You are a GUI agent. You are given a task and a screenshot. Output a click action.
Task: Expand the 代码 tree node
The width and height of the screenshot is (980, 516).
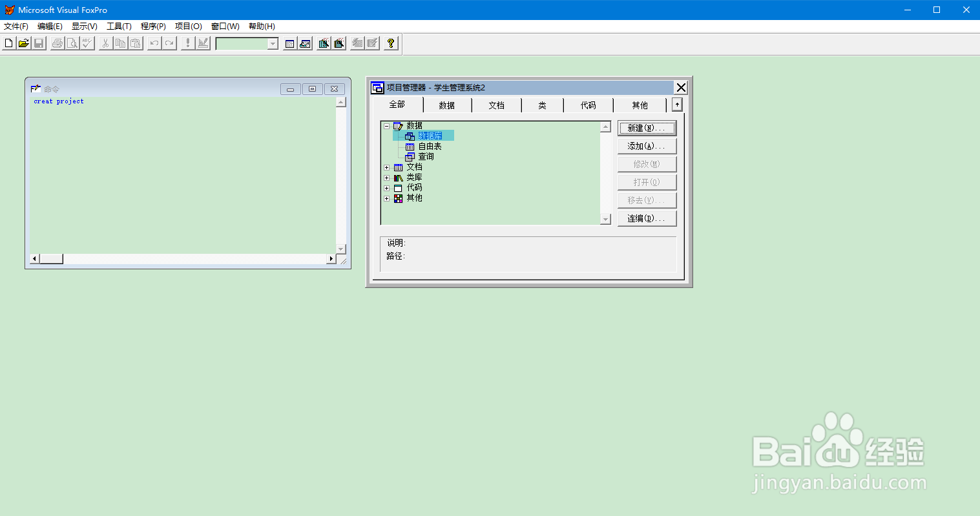(387, 188)
